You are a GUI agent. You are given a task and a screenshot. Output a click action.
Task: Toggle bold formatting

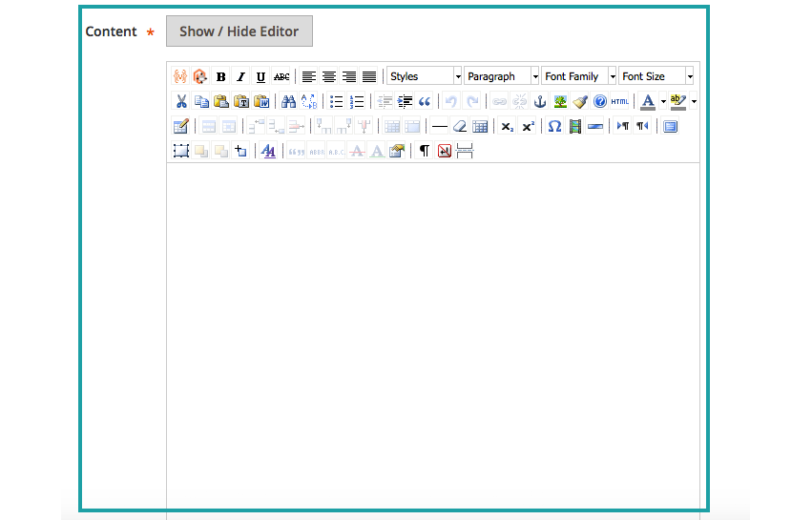coord(220,76)
